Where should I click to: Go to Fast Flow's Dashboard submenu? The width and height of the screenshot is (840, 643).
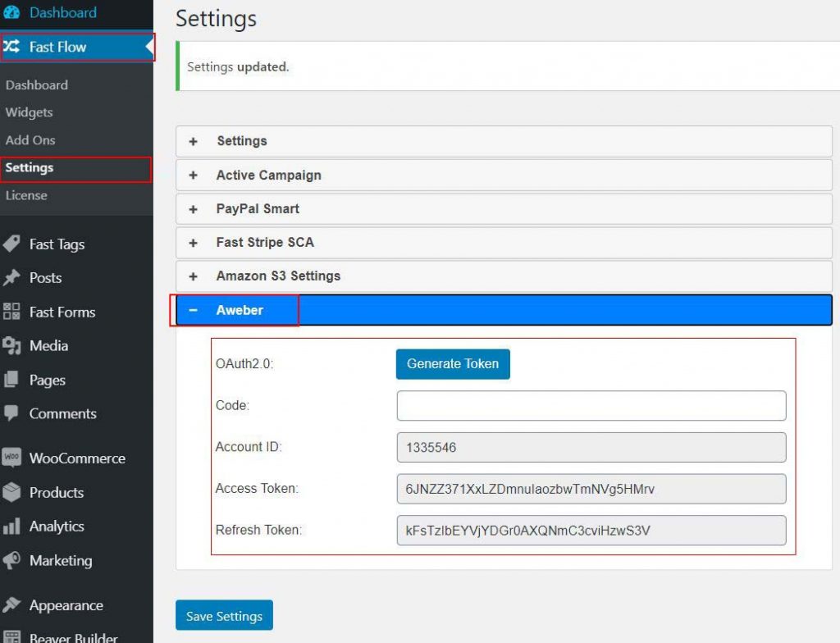37,84
